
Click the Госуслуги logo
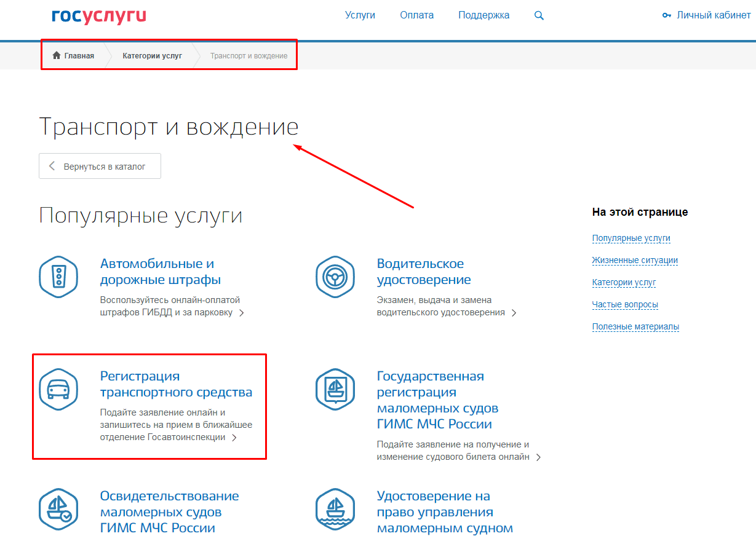[x=98, y=16]
